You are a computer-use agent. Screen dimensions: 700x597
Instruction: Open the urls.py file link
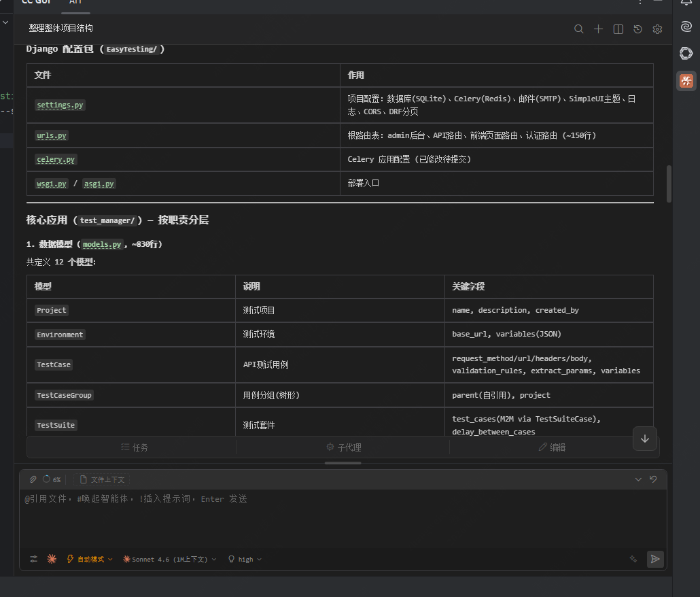[52, 135]
